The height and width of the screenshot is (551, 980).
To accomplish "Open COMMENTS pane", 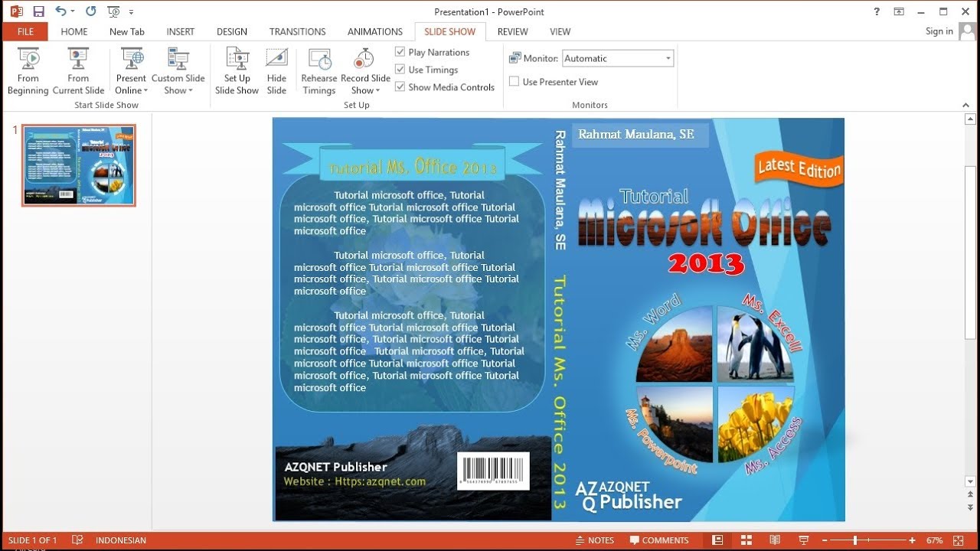I will [659, 540].
